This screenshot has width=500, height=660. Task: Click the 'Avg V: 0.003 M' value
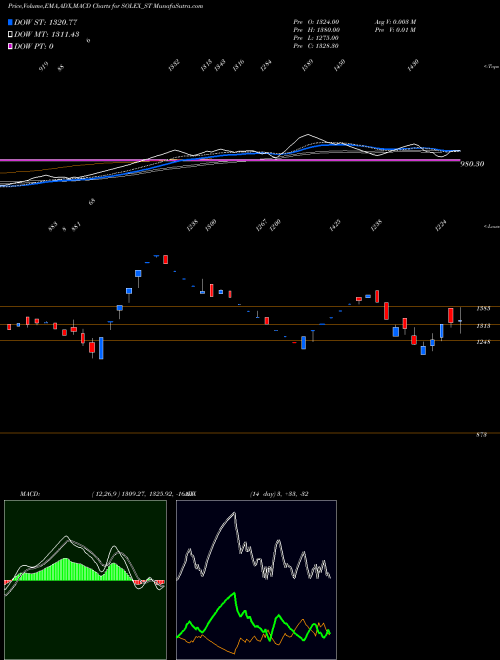[x=396, y=22]
